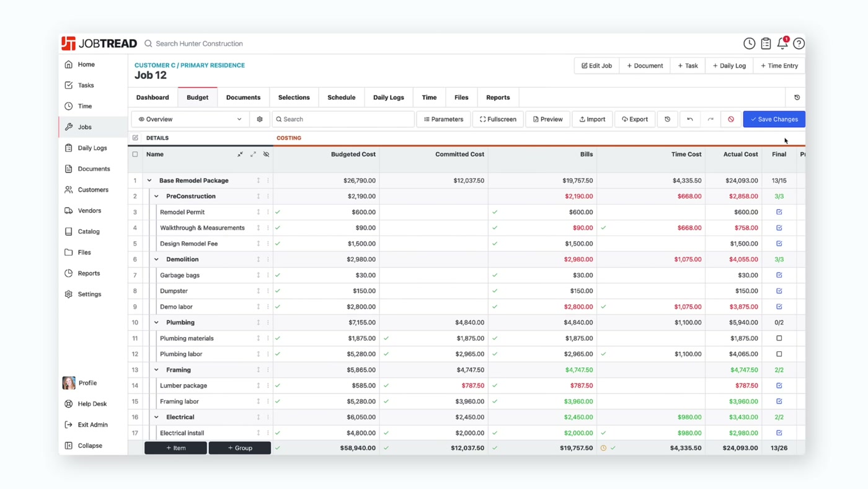Collapse the Demolition group
Screen dimensions: 868x489
[156, 259]
